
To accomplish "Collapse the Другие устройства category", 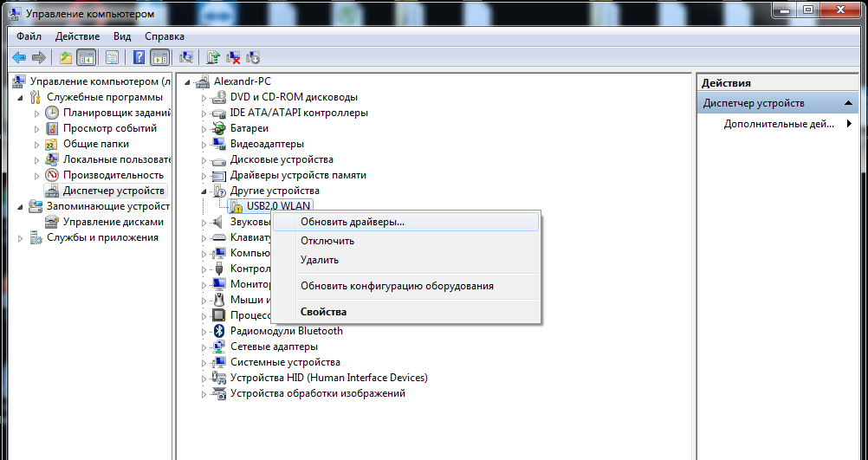I will click(x=205, y=191).
